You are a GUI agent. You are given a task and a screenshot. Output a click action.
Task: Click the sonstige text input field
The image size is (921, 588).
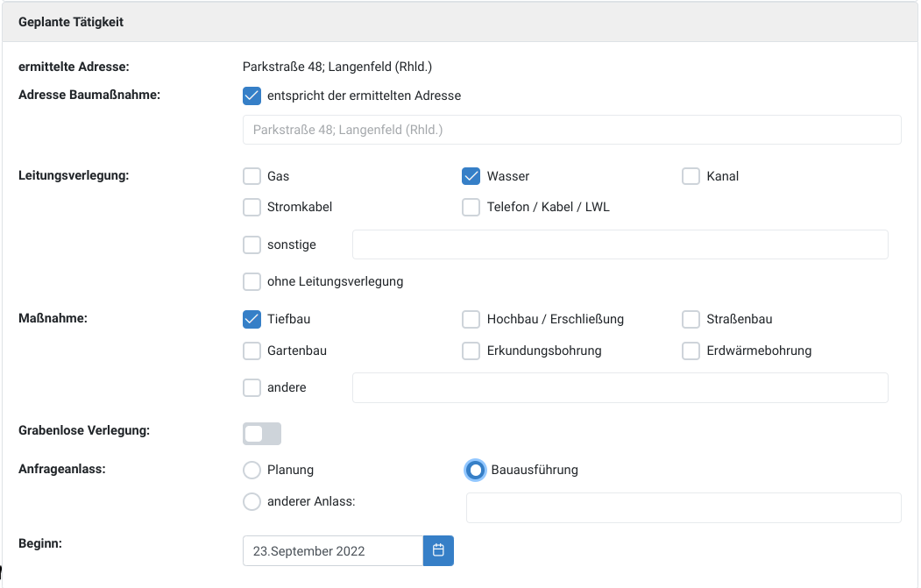(620, 245)
